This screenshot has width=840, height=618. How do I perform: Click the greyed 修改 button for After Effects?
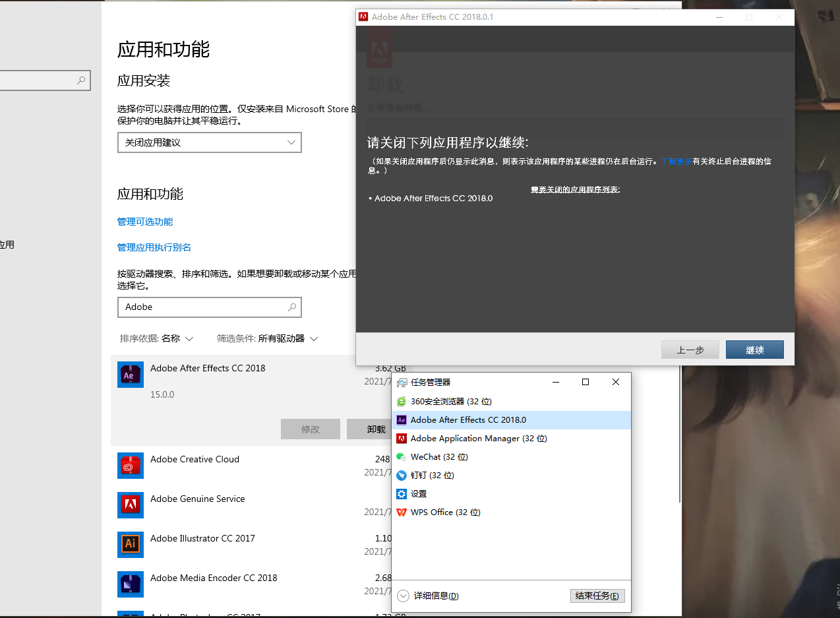point(311,429)
